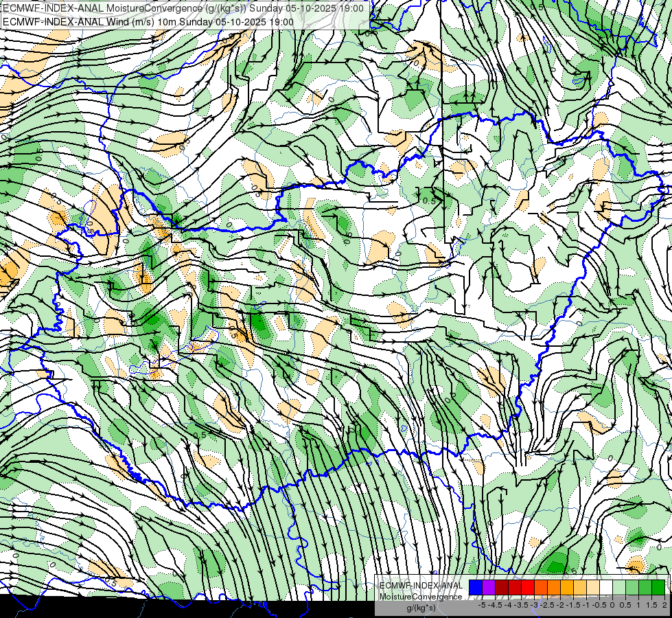Click the orange swatch between -2.5 and -2
Image resolution: width=672 pixels, height=618 pixels.
click(554, 588)
